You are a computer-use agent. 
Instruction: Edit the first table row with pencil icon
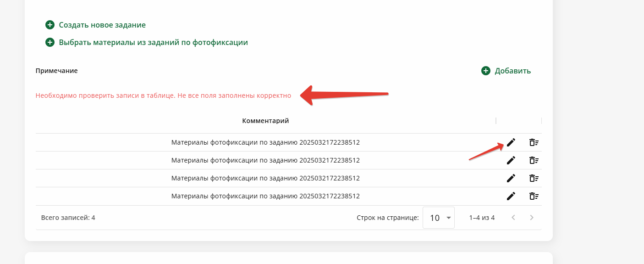tap(511, 142)
